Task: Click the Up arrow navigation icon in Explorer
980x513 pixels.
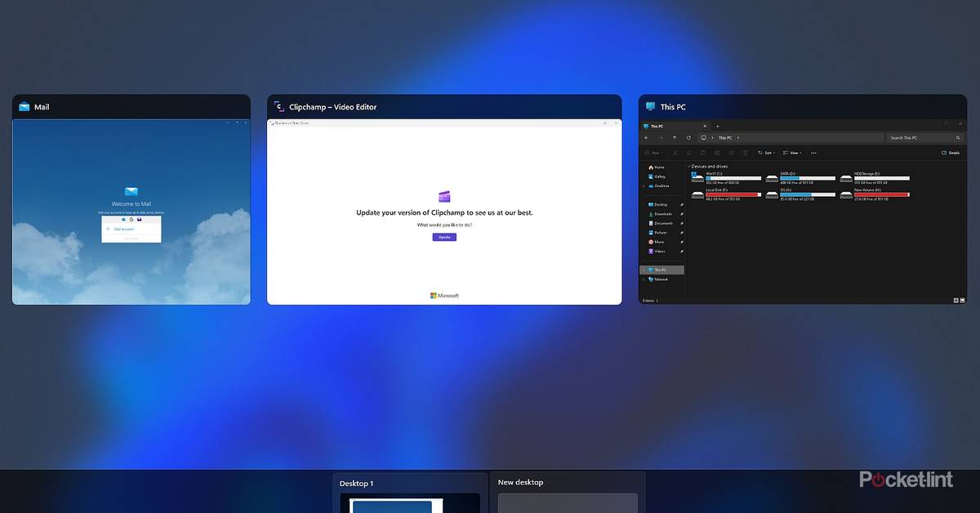Action: pos(674,138)
